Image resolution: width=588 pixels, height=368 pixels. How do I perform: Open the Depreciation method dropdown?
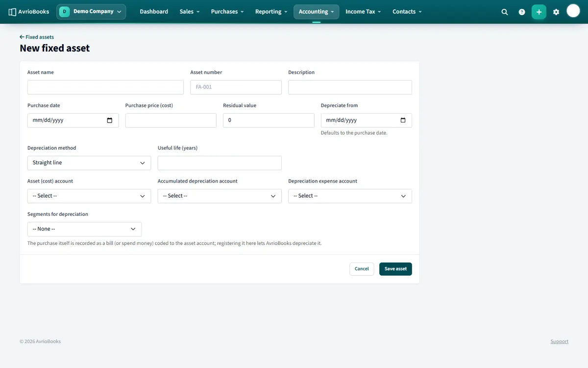tap(89, 163)
